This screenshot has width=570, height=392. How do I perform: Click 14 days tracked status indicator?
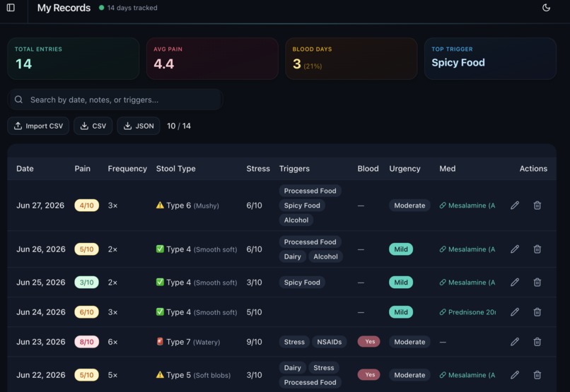tap(128, 8)
